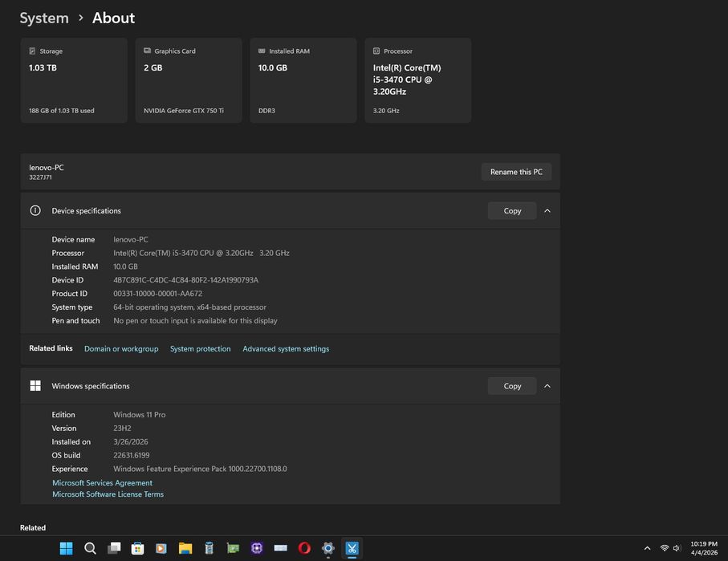Click Device specifications info icon
This screenshot has width=728, height=561.
click(35, 210)
